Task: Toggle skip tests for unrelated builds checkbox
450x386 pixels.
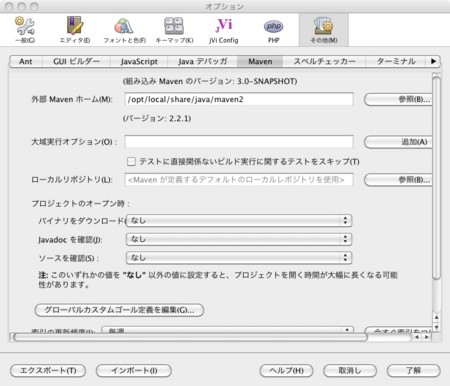Action: (x=131, y=162)
